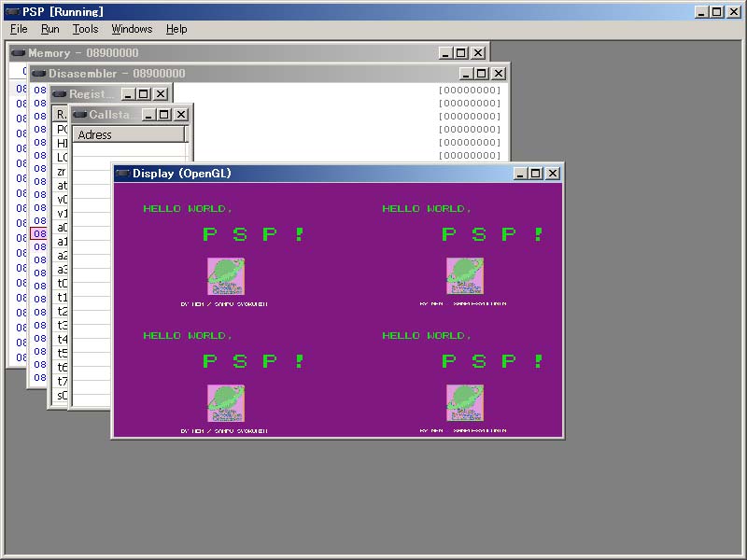Close the Registers window
Viewport: 747px width, 560px height.
click(161, 94)
